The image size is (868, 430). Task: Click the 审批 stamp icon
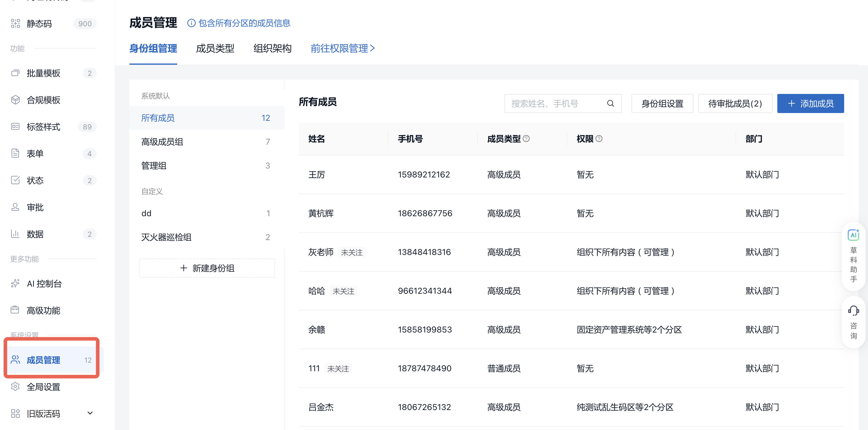coord(15,207)
